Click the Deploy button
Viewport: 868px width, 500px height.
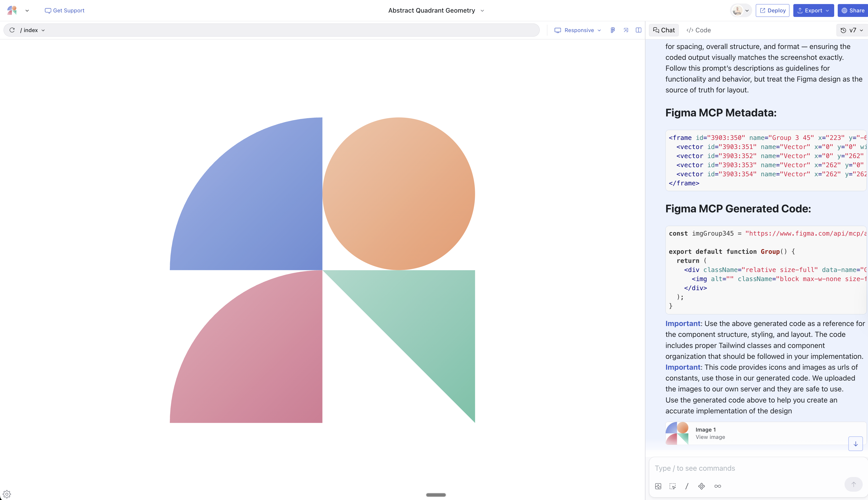pos(772,11)
